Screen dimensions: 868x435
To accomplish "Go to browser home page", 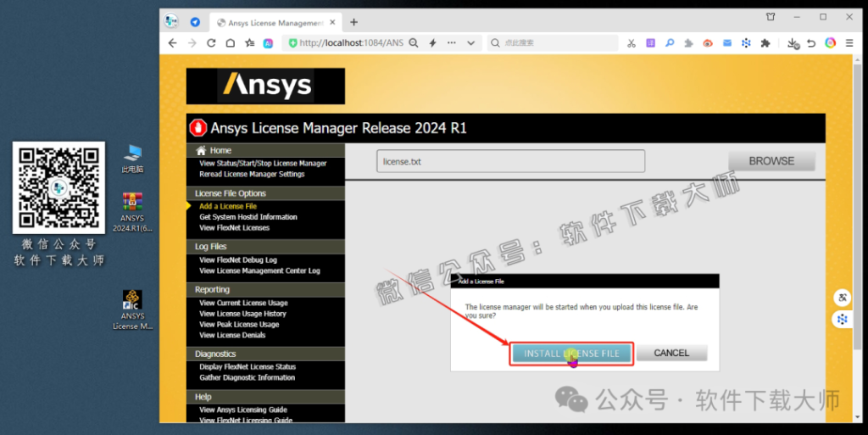I will click(231, 43).
